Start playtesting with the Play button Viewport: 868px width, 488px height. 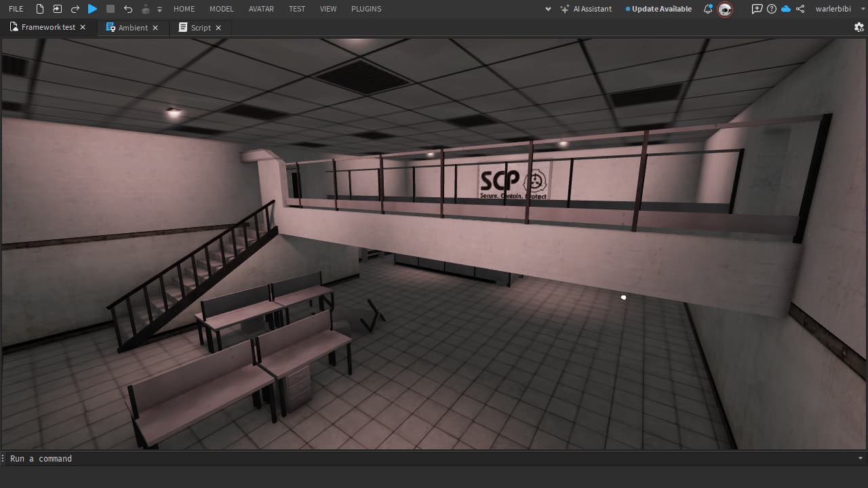tap(92, 8)
